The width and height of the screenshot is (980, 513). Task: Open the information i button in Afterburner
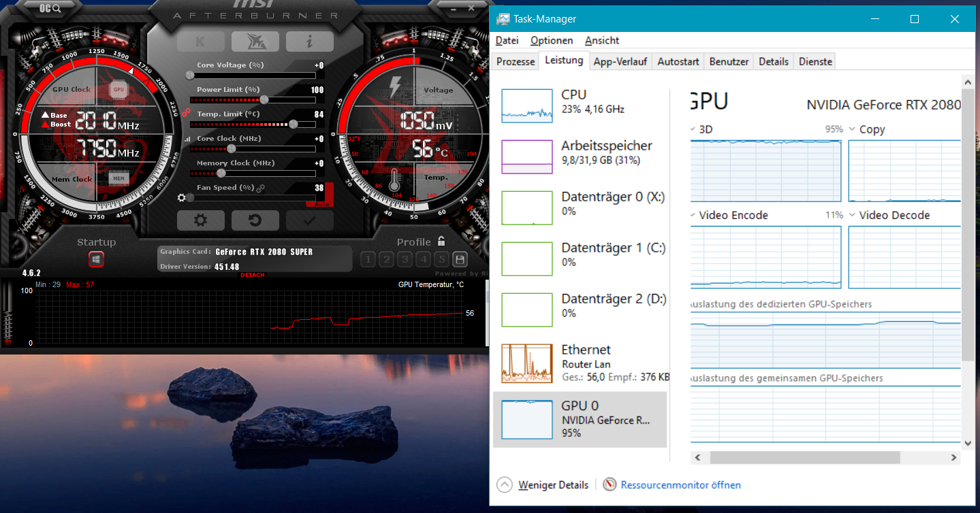pyautogui.click(x=309, y=42)
